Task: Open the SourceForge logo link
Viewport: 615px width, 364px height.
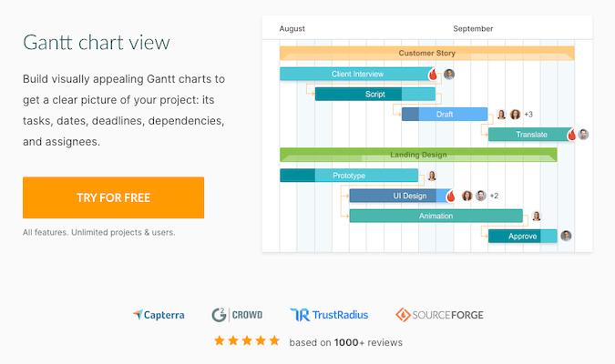Action: pyautogui.click(x=440, y=315)
